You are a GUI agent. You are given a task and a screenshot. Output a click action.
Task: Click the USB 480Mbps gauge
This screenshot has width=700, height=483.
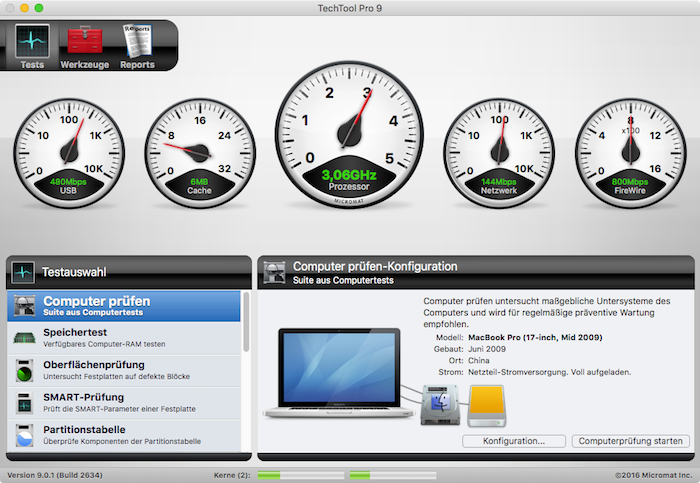69,153
